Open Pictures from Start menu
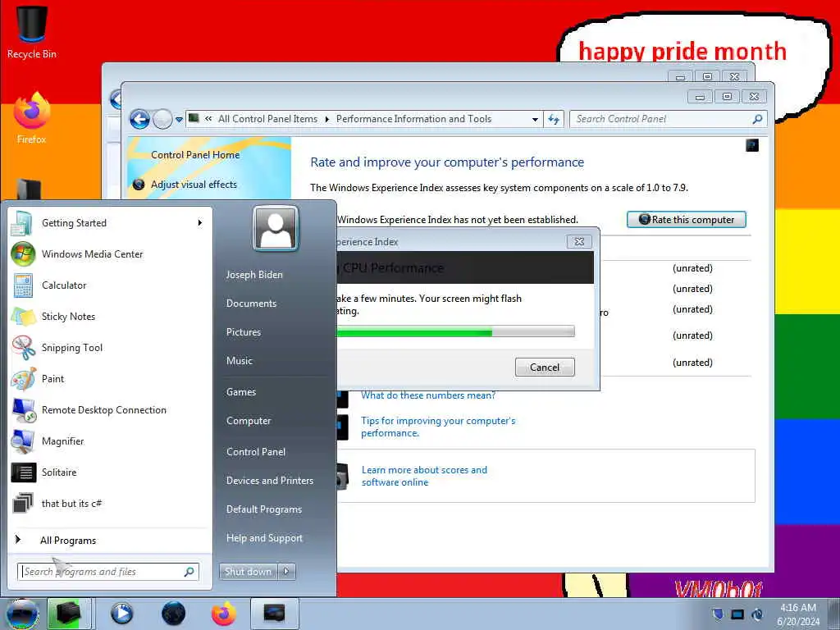This screenshot has height=630, width=840. [x=243, y=332]
